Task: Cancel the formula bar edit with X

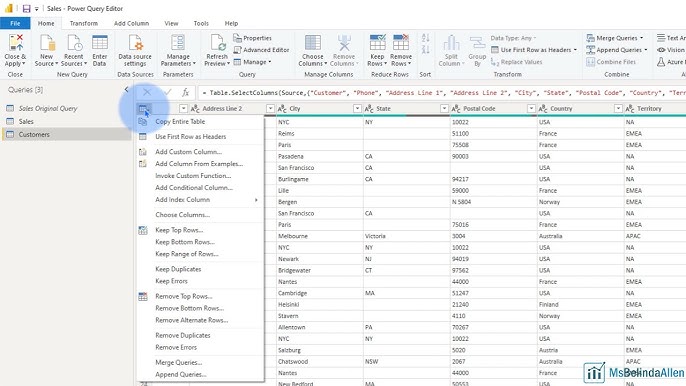Action: click(147, 92)
